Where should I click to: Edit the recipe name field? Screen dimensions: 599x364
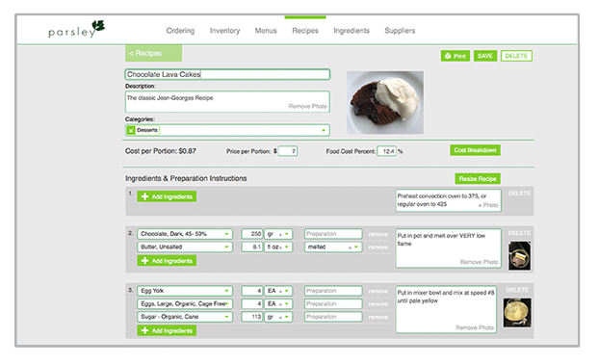point(227,74)
